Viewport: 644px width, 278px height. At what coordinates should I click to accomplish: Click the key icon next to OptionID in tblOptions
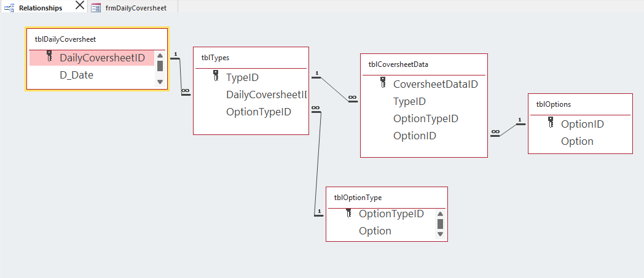pyautogui.click(x=551, y=123)
